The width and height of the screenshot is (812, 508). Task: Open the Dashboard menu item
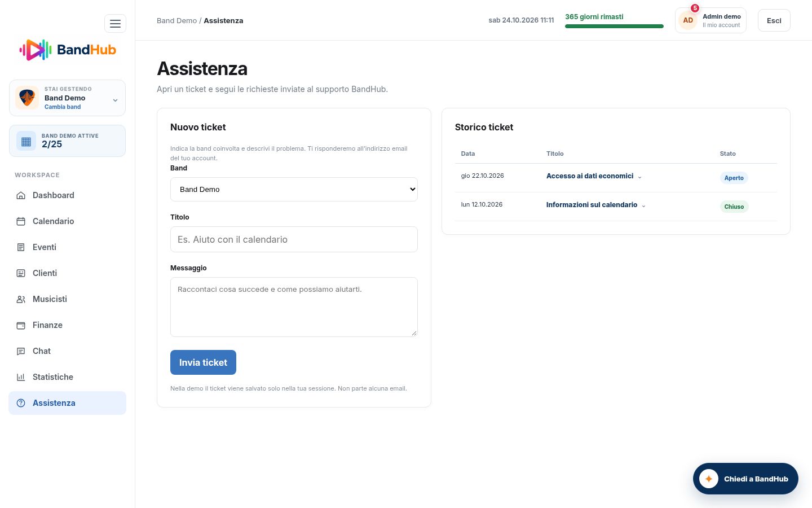pos(67,195)
